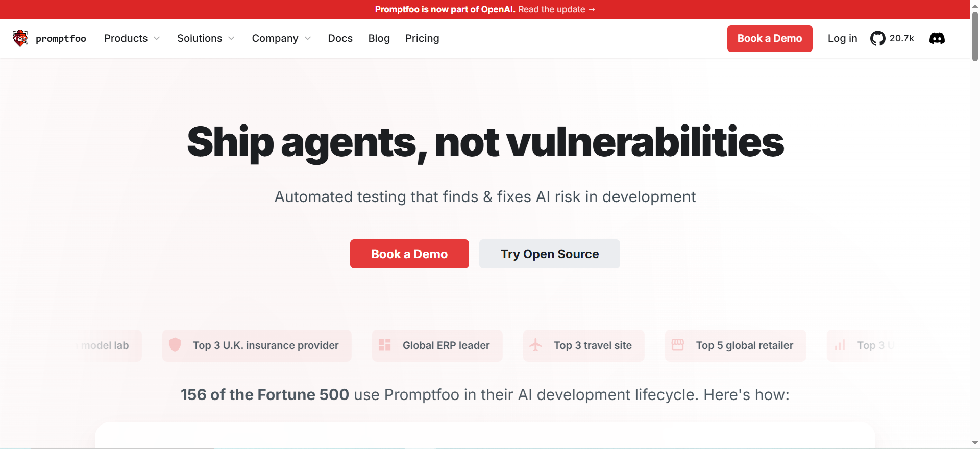980x449 pixels.
Task: Click the 20.7k GitHub stars count
Action: click(x=902, y=38)
